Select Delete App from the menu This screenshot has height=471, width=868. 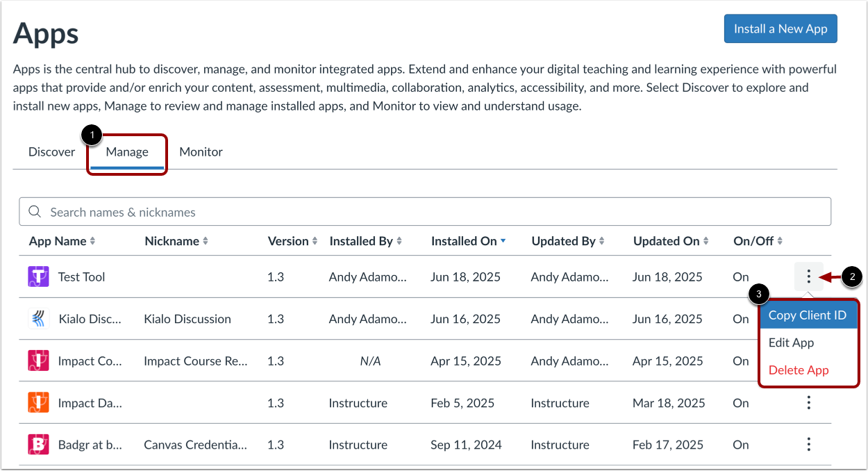coord(798,370)
